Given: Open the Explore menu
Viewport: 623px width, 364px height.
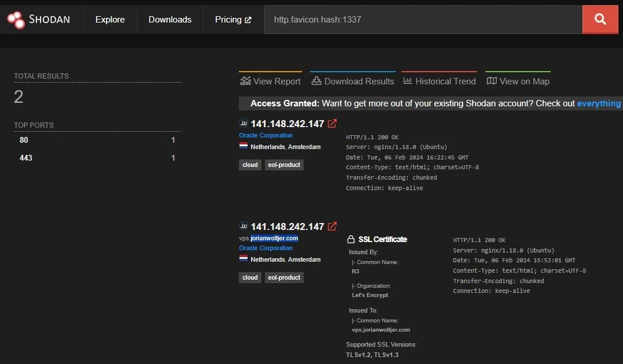Looking at the screenshot, I should [110, 20].
